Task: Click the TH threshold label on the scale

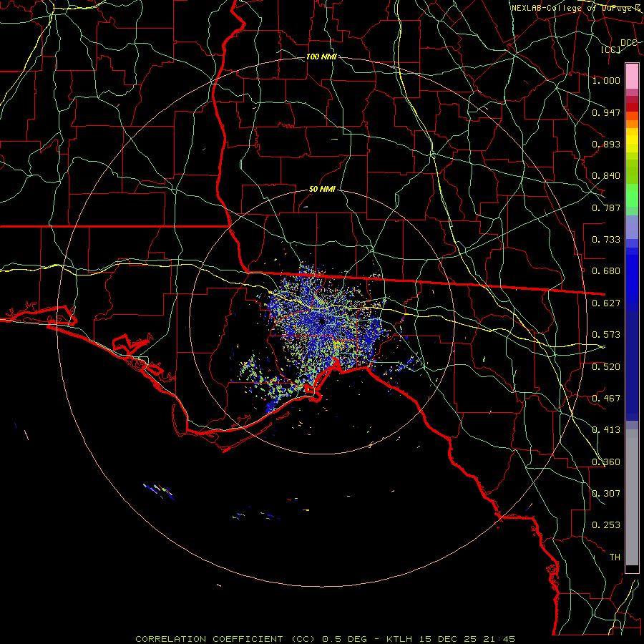Action: (x=615, y=557)
